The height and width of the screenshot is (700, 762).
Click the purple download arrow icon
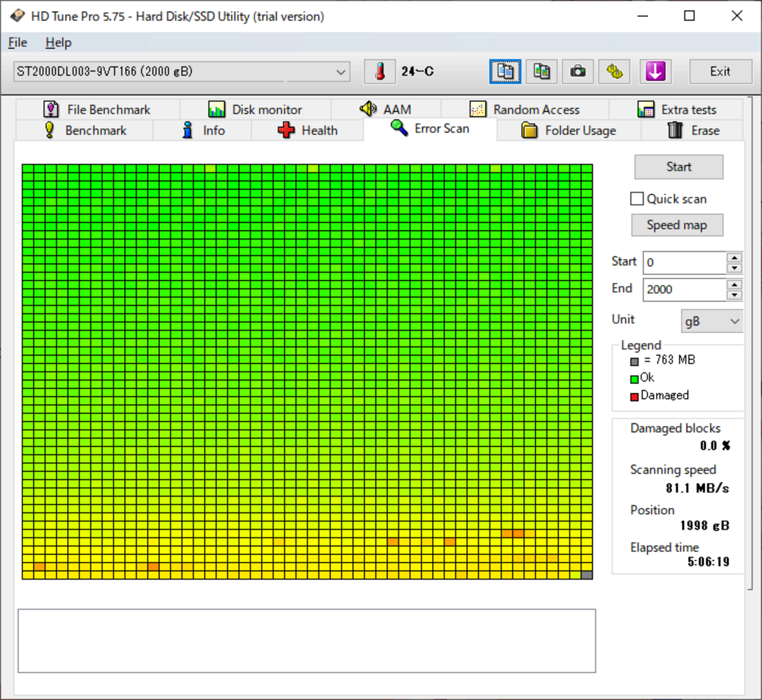(x=655, y=72)
